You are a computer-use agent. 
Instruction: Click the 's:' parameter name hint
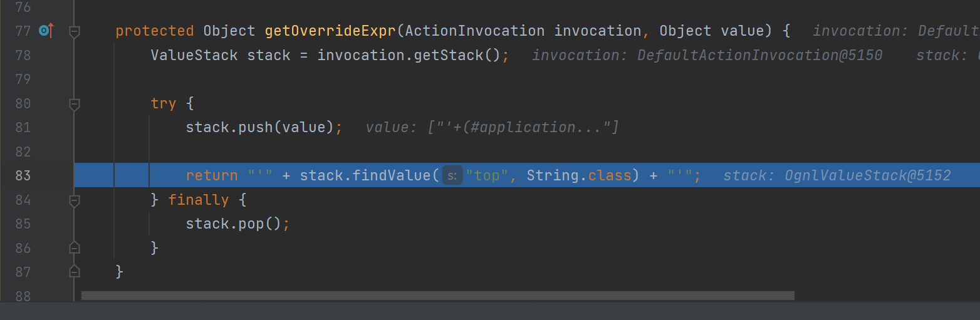point(452,175)
